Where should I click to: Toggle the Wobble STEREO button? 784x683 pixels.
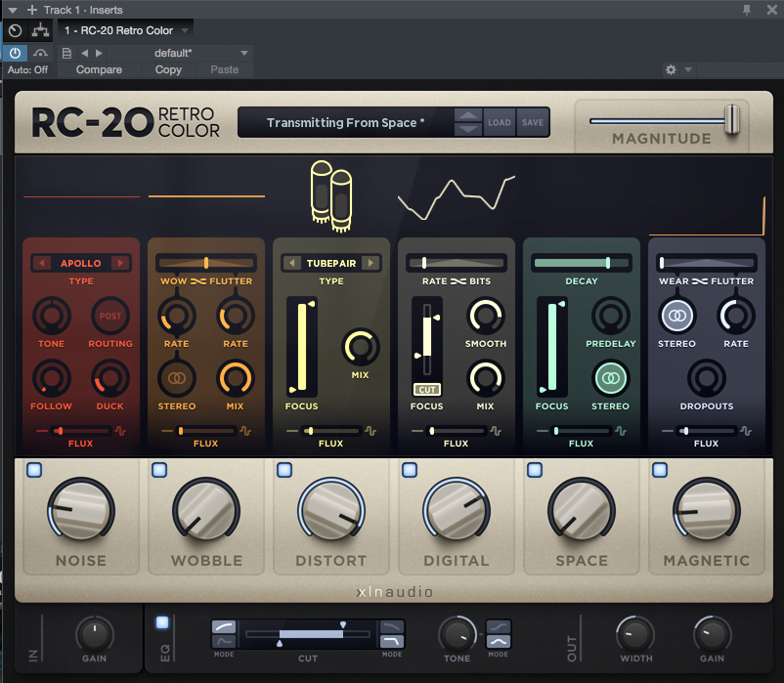[177, 378]
